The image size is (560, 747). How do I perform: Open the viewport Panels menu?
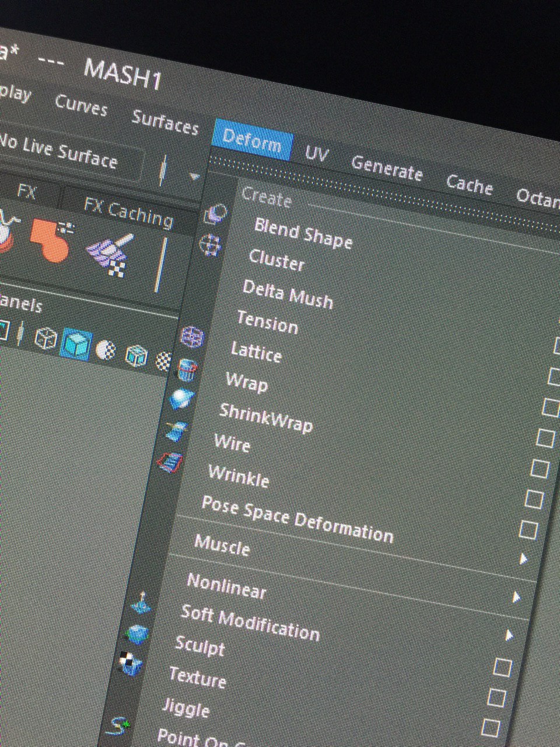click(x=20, y=303)
